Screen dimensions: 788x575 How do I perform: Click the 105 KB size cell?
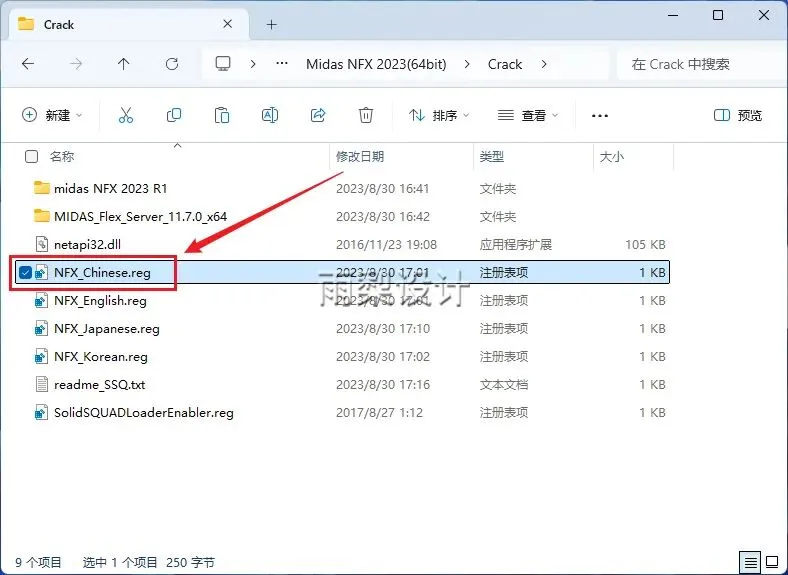[x=645, y=244]
